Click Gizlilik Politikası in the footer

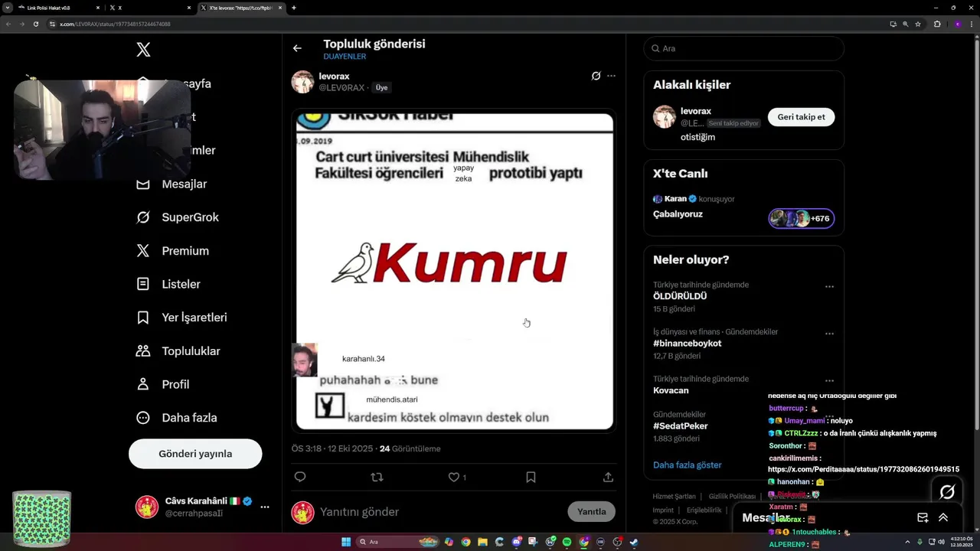pos(732,497)
